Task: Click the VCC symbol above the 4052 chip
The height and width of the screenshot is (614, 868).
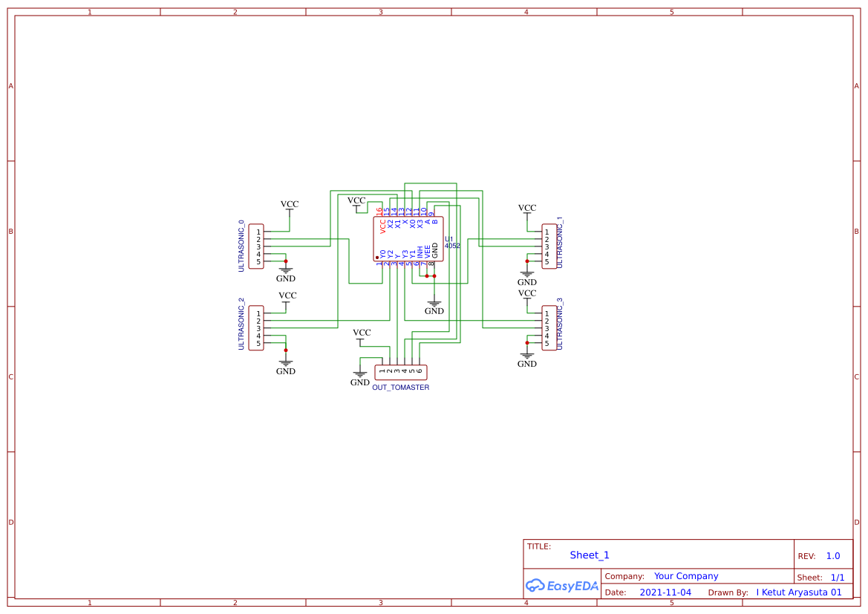Action: click(x=357, y=201)
